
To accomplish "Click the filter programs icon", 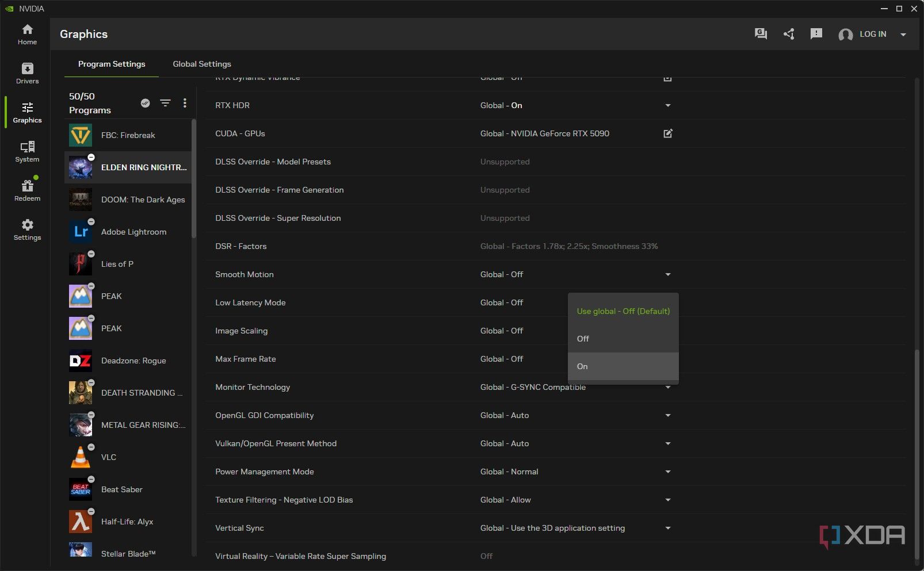I will tap(165, 103).
